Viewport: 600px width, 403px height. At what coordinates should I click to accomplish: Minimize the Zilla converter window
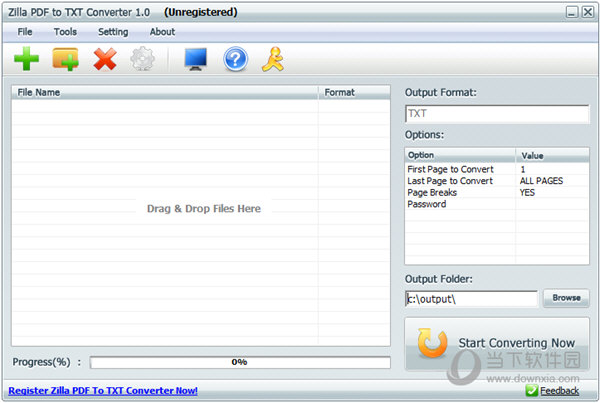572,12
